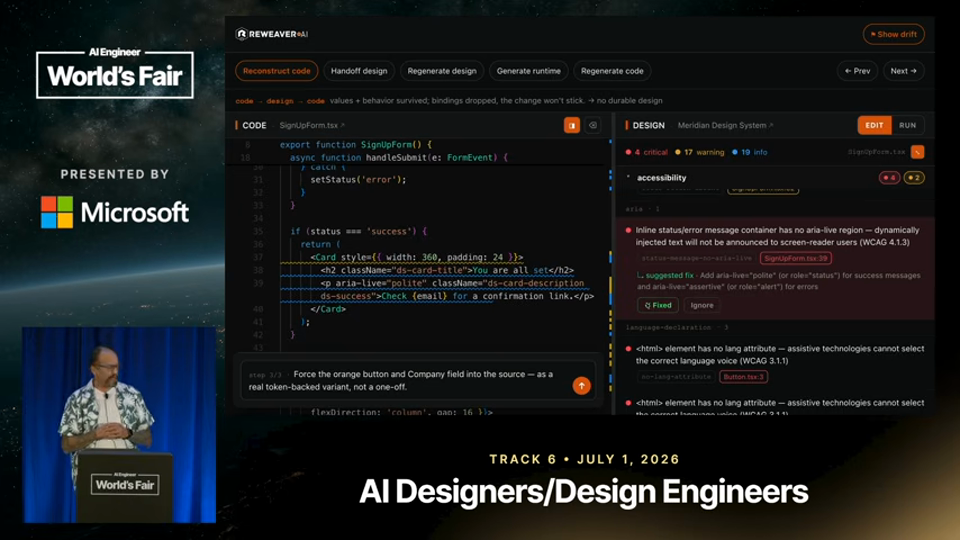Select the Handoff design step

(359, 71)
